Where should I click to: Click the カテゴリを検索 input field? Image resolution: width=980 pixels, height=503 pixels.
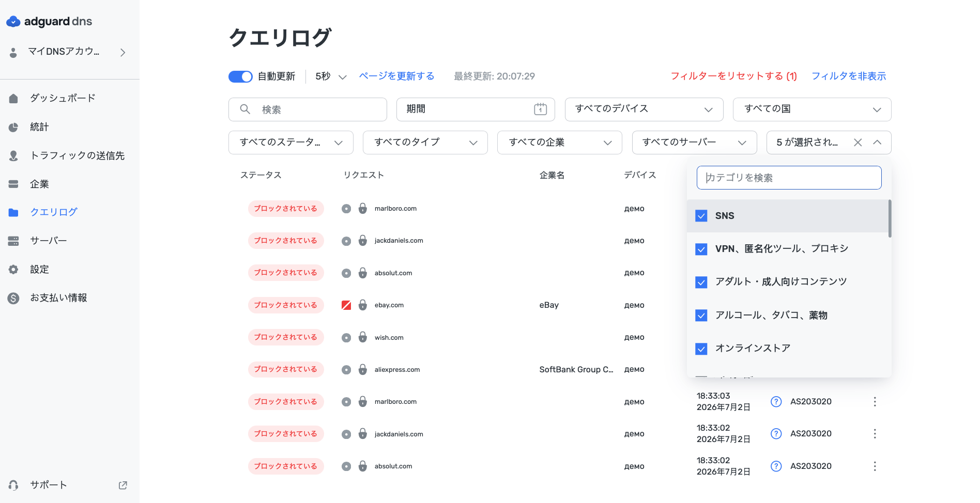(x=789, y=178)
